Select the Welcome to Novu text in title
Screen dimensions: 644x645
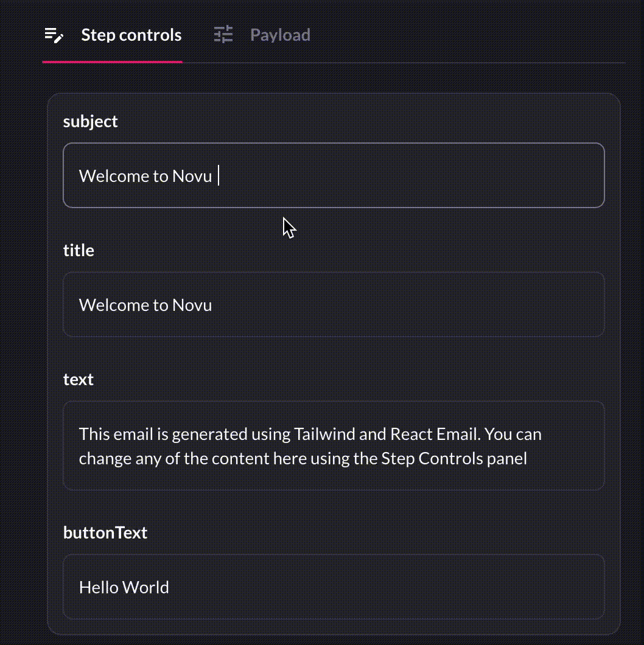pos(145,304)
